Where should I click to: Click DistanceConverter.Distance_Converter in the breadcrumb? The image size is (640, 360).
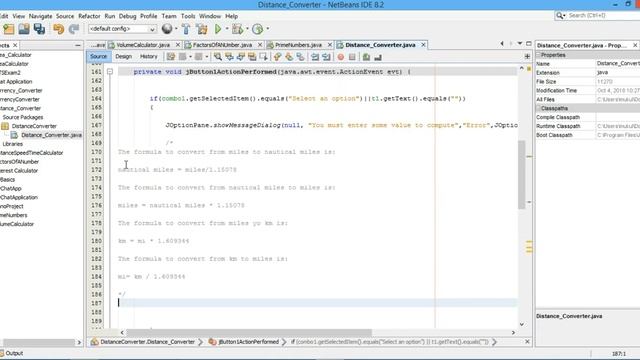pos(147,342)
